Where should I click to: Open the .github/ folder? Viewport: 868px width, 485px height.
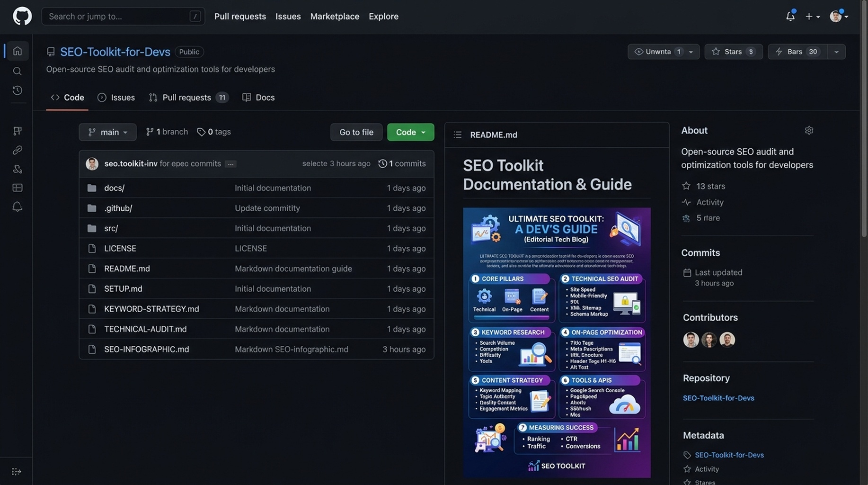pyautogui.click(x=118, y=208)
